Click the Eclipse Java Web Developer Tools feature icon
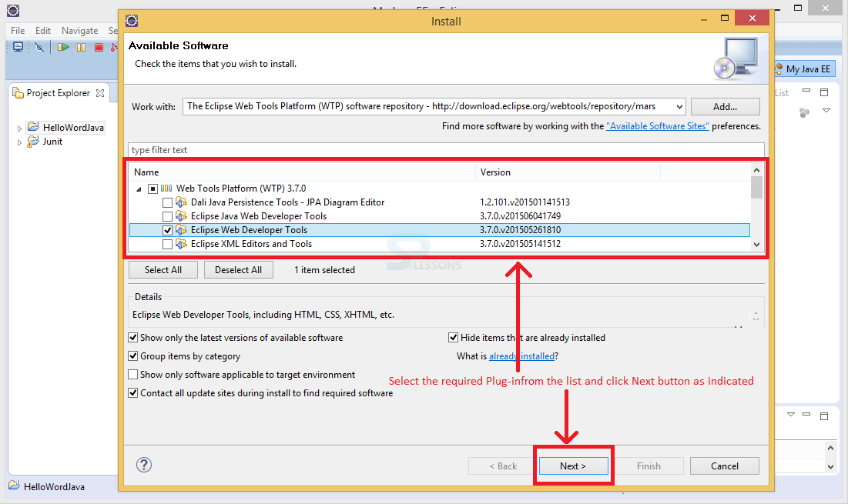 click(x=181, y=216)
